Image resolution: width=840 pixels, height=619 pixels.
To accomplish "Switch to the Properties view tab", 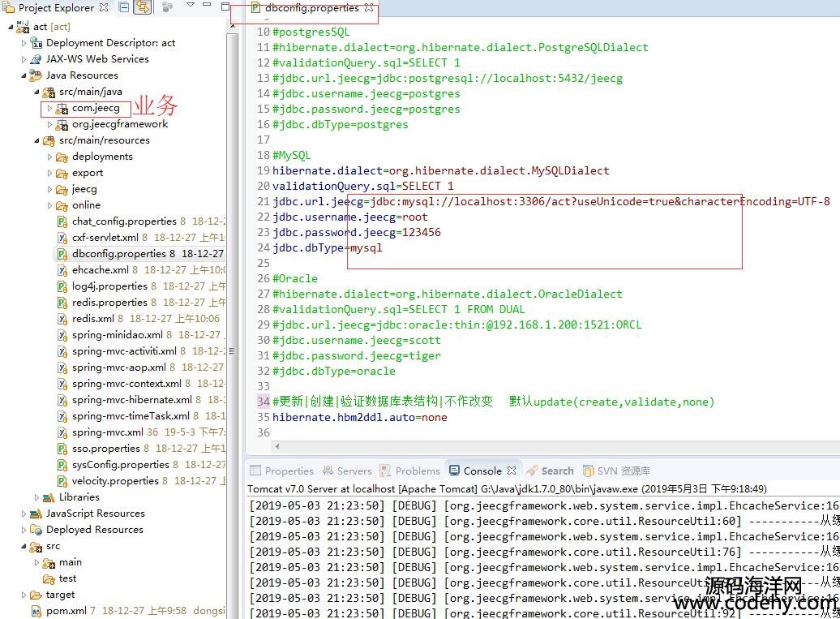I will pos(282,471).
